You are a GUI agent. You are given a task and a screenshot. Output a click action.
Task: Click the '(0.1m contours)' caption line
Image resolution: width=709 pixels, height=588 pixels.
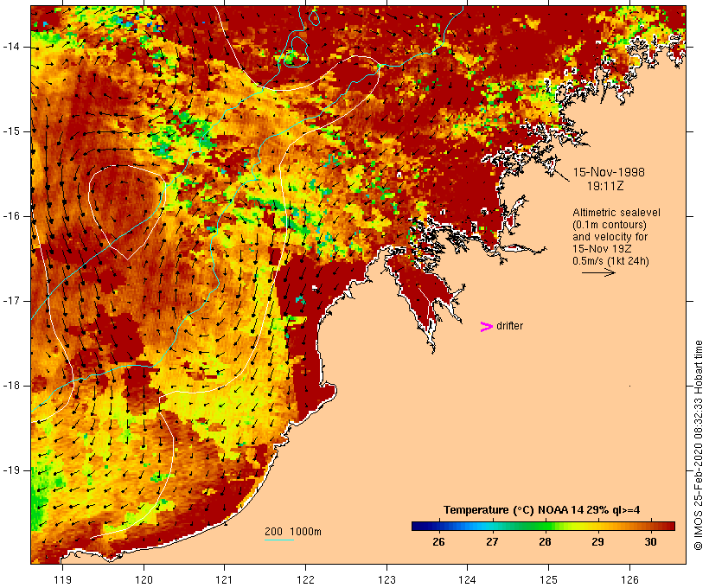(610, 224)
